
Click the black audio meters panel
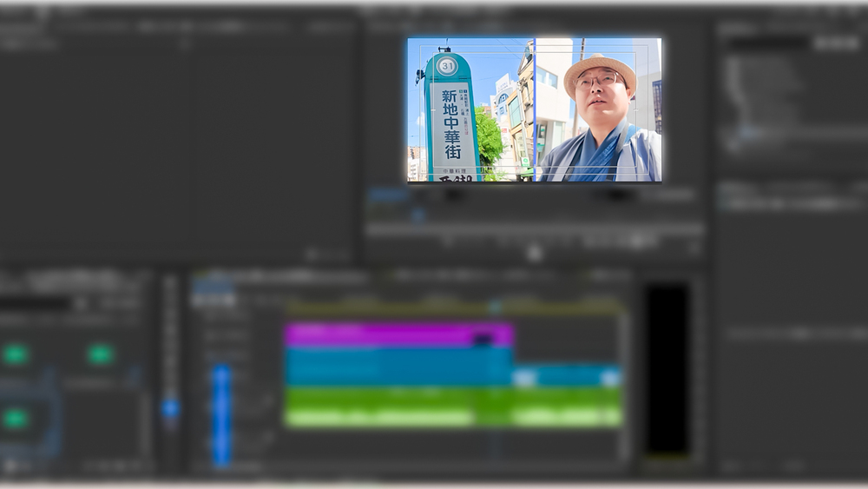coord(667,370)
